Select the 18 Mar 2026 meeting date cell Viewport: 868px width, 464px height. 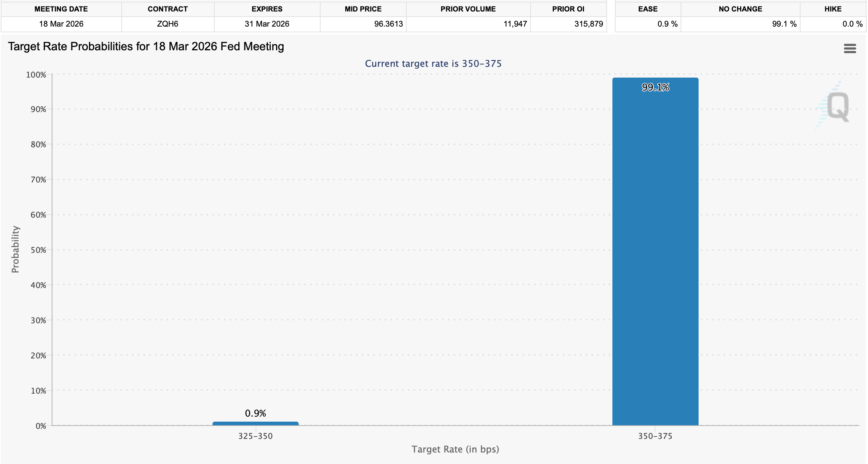tap(61, 24)
